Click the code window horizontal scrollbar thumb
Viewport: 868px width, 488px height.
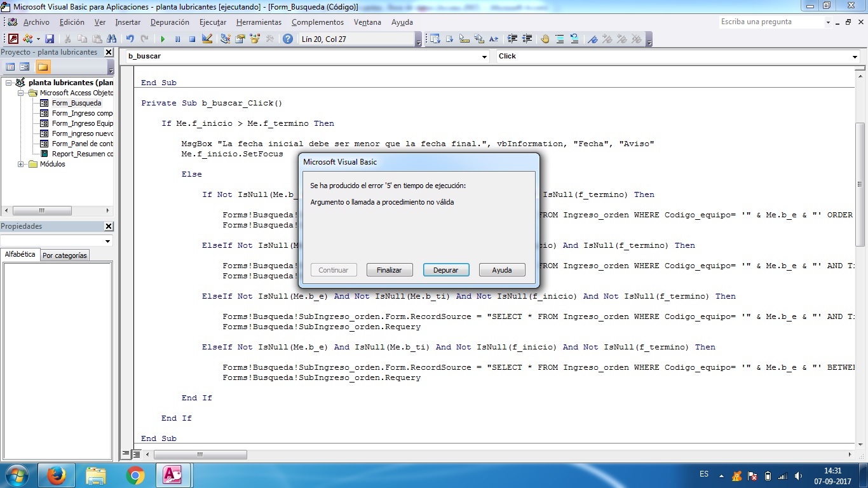coord(200,454)
